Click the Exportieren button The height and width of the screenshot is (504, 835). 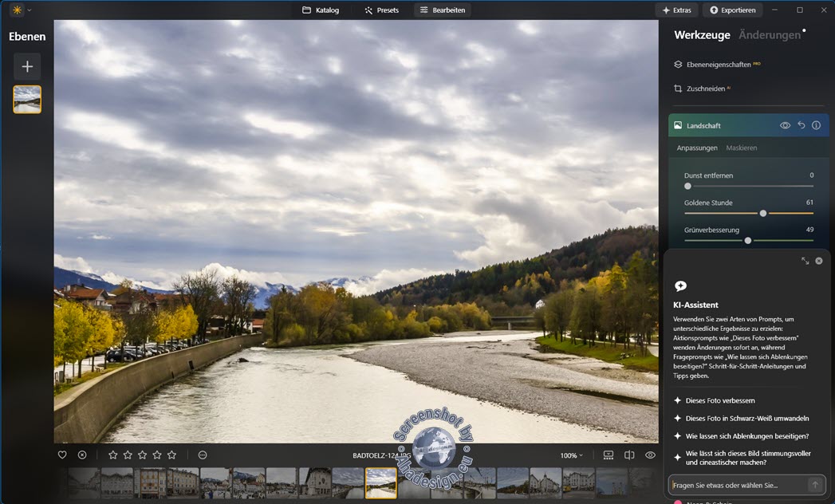[x=732, y=10]
